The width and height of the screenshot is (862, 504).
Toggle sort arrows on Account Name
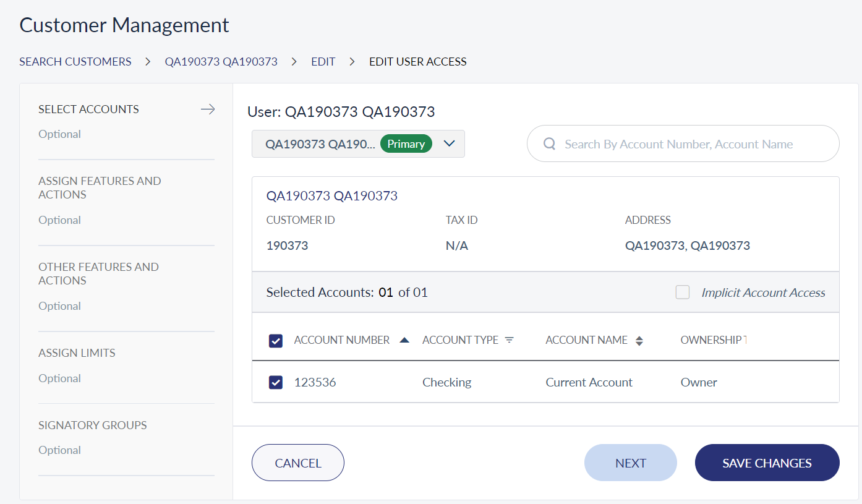click(x=639, y=341)
